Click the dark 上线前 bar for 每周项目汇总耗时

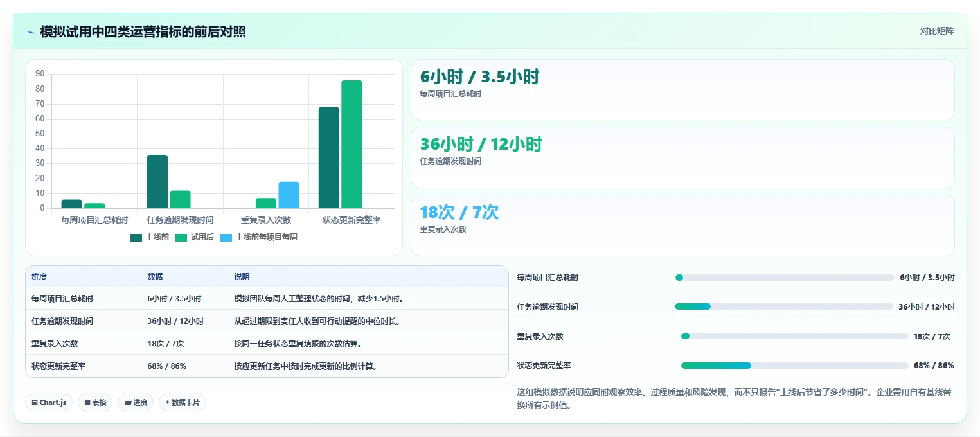(x=71, y=204)
